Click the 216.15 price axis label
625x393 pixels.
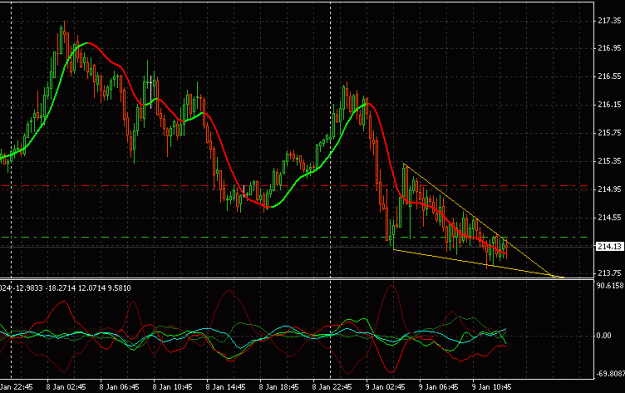pyautogui.click(x=610, y=104)
